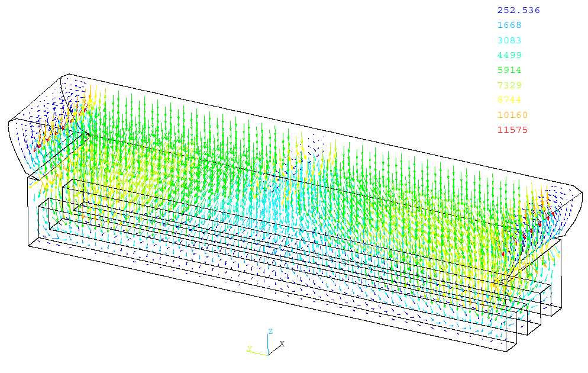This screenshot has width=588, height=373.
Task: Select the bottom-right corner of the wireframe box
Action: click(x=507, y=352)
